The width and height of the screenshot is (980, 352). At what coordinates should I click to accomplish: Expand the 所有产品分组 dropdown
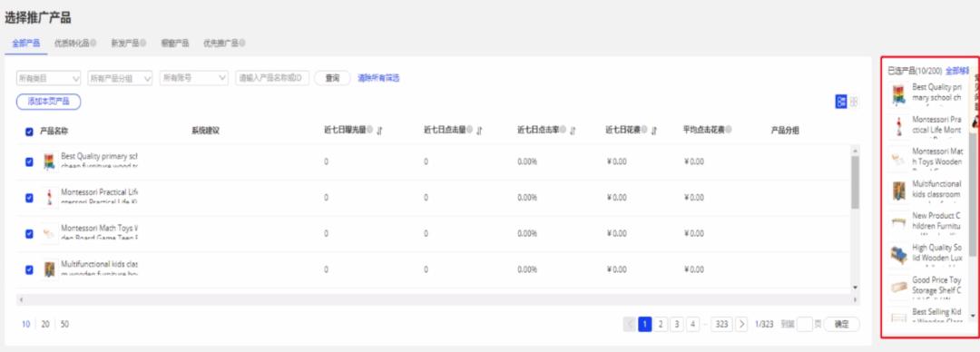(x=120, y=78)
